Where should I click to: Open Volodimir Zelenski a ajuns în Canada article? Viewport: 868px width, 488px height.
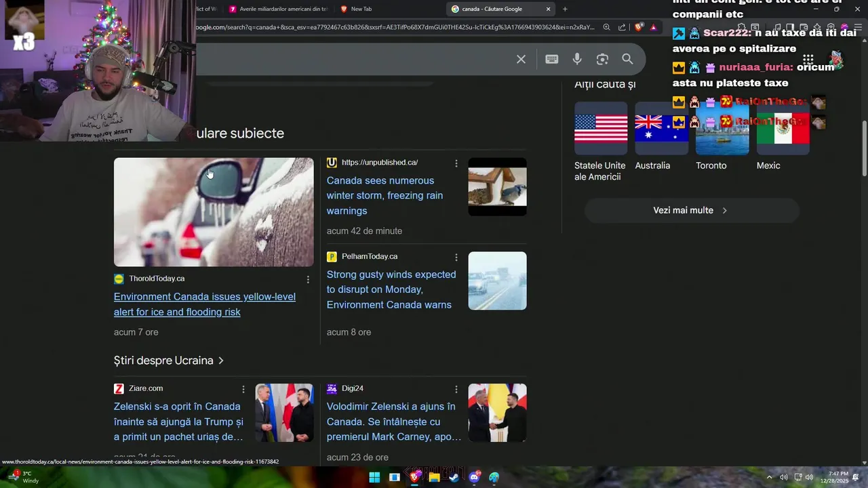tap(394, 422)
